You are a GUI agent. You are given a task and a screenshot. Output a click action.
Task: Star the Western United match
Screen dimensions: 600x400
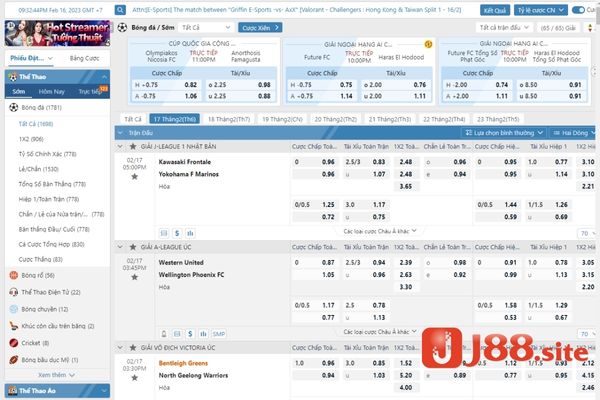point(134,278)
